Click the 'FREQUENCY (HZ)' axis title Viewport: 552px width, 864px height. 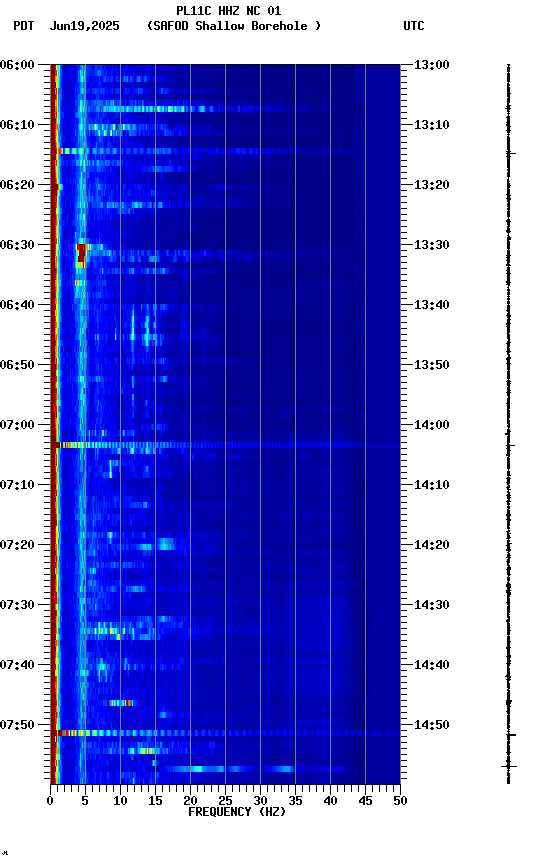237,812
